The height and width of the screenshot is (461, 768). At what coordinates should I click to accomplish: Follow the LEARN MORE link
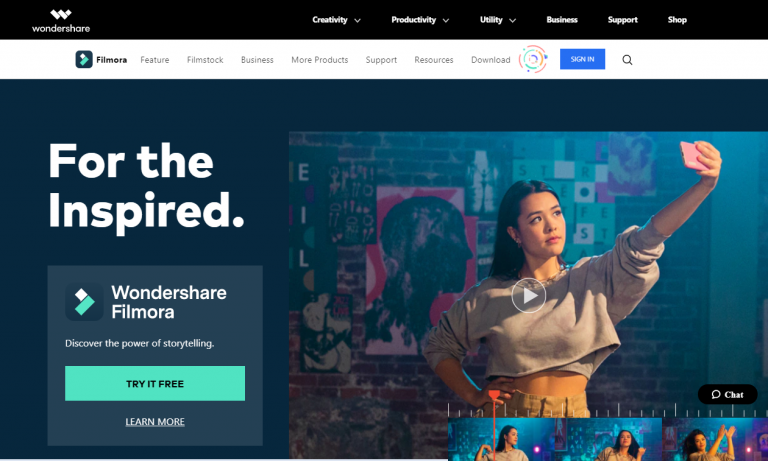click(155, 422)
